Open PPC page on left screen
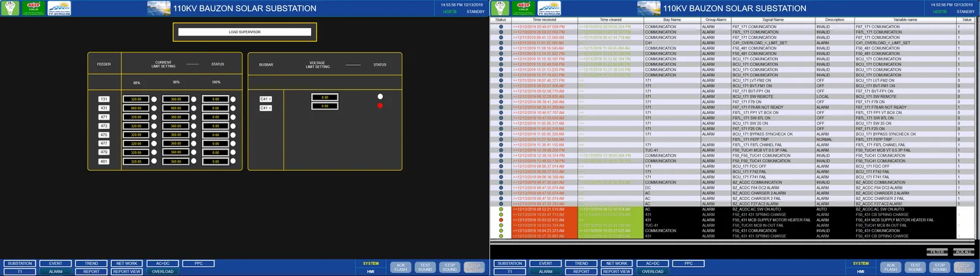 coord(198,264)
